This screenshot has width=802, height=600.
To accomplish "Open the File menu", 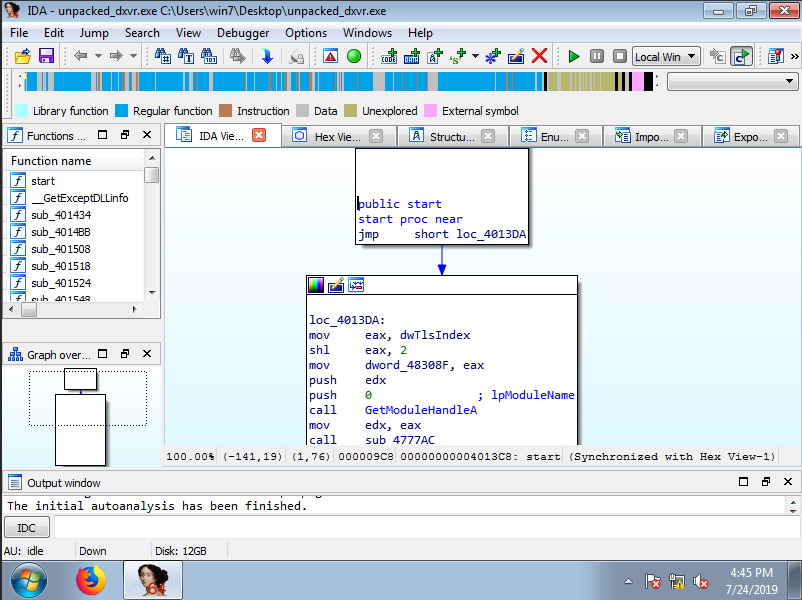I will [x=19, y=33].
